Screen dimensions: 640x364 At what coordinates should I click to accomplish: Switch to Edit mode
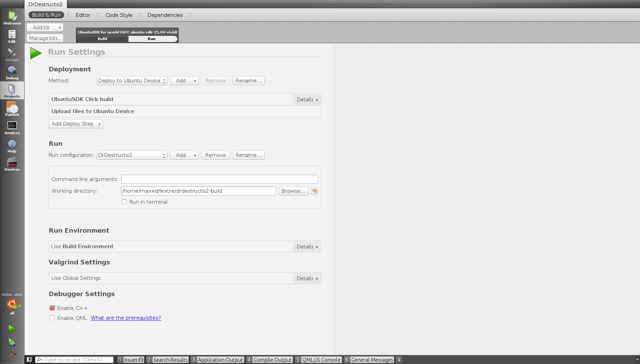pos(12,36)
